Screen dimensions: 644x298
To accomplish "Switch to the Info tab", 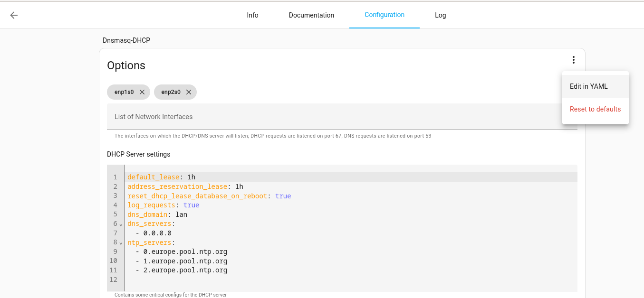I will click(x=252, y=15).
